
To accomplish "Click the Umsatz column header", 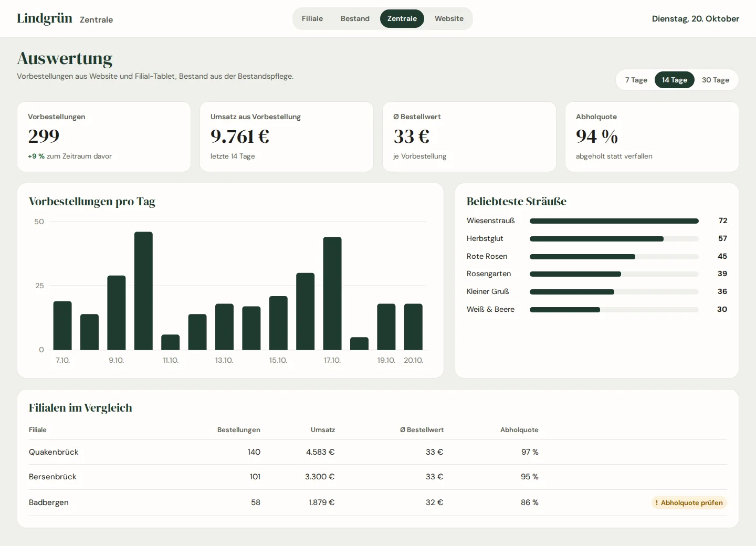I will 323,429.
